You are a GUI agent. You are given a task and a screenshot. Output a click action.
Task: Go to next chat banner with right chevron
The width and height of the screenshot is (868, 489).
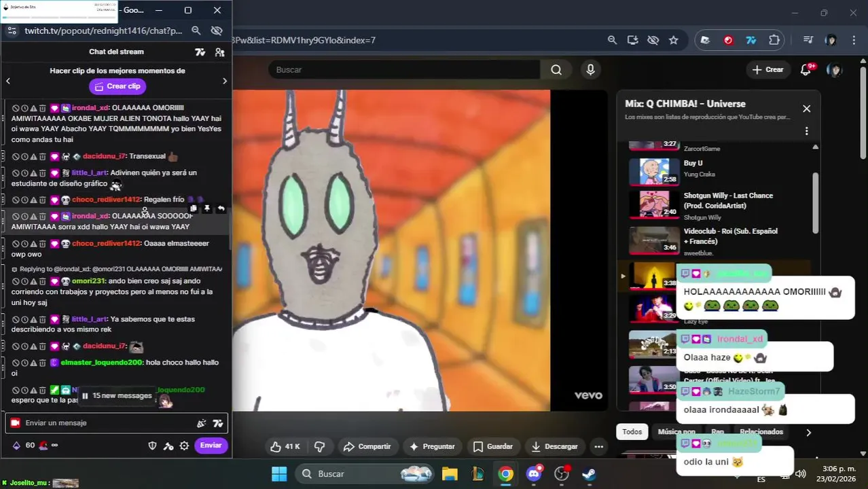click(x=225, y=81)
